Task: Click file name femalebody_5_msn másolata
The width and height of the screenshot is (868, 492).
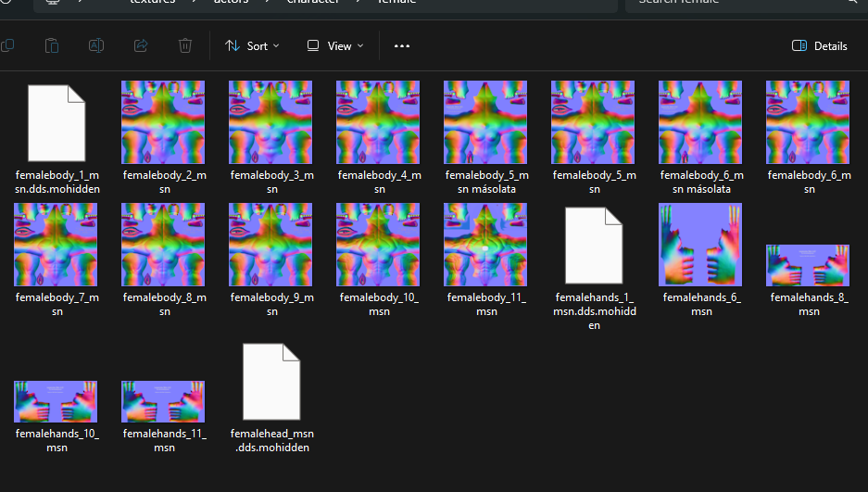Action: (x=486, y=183)
